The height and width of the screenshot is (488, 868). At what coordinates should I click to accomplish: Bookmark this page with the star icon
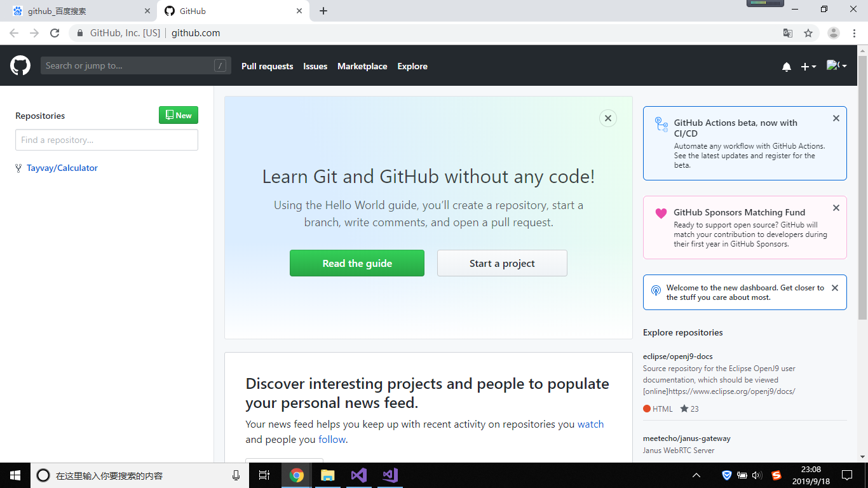tap(808, 33)
